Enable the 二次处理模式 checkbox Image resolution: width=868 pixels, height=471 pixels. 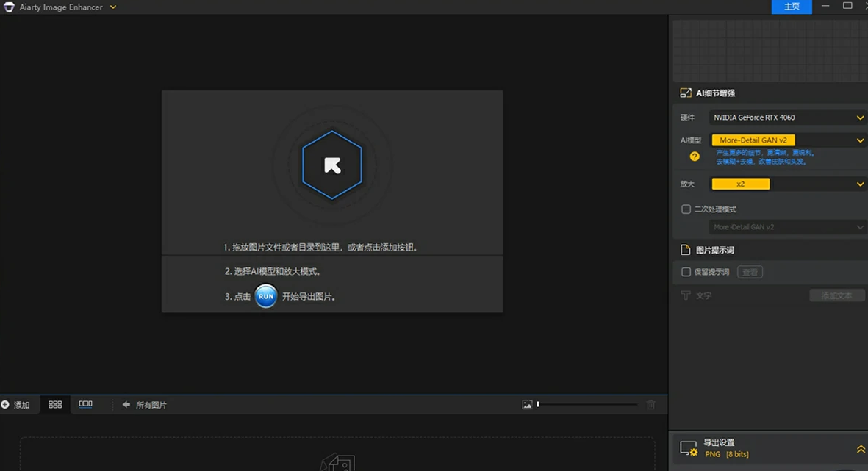(686, 209)
